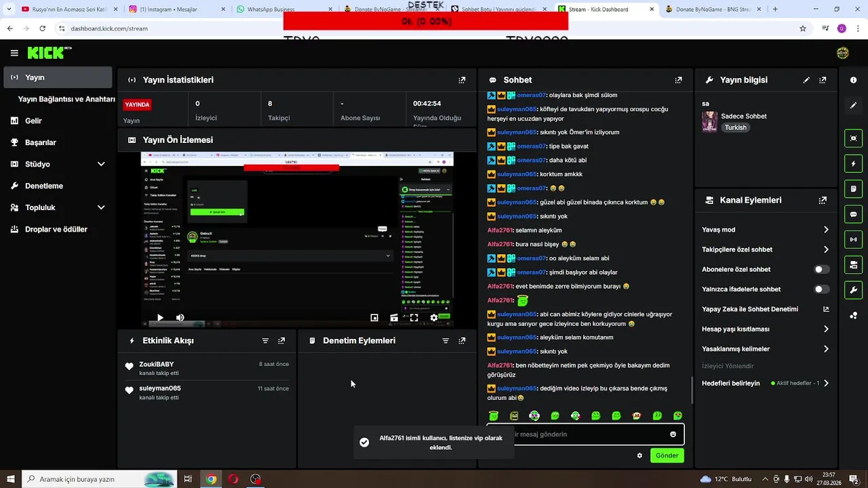Pop out the Etkinlik Akışı panel
The image size is (868, 488).
click(281, 341)
